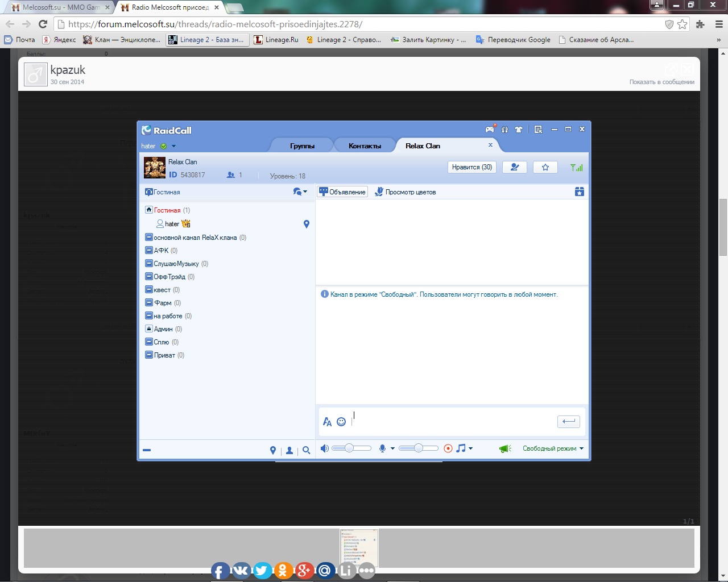Viewport: 728px width, 582px height.
Task: Open the RaidCall main menu list icon
Action: 538,130
